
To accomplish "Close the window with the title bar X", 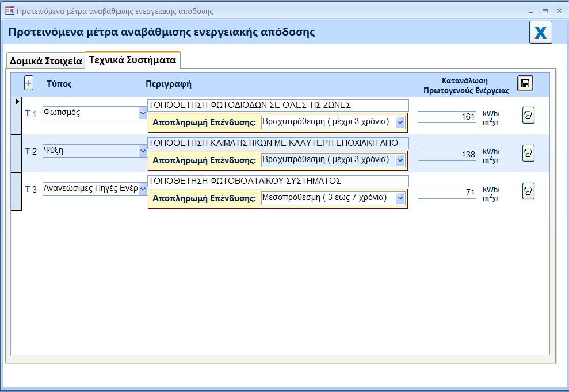I will [x=560, y=11].
